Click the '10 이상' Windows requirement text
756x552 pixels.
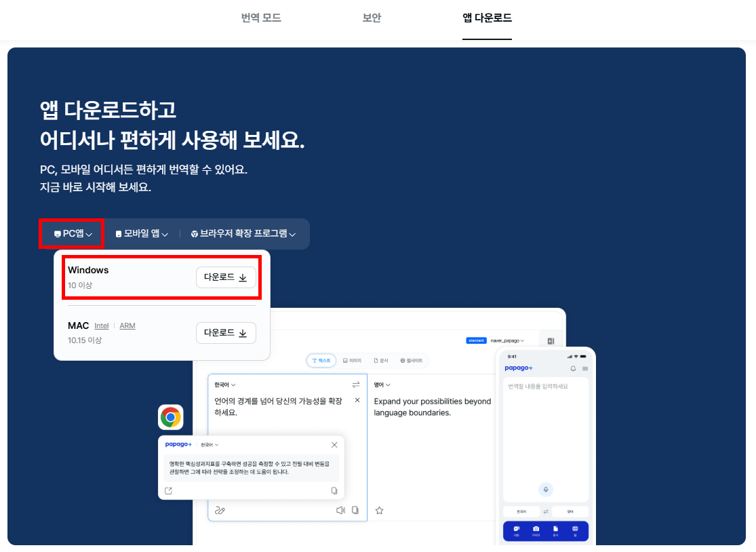click(80, 285)
